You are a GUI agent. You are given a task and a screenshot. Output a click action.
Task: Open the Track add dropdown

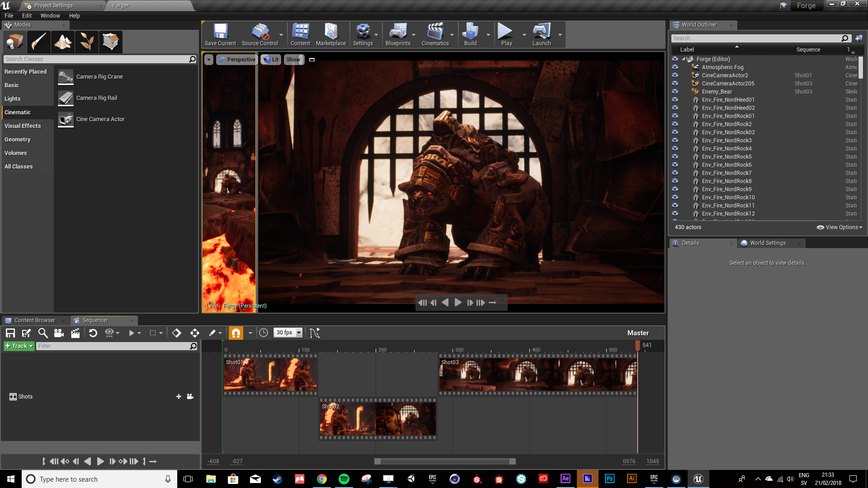19,346
